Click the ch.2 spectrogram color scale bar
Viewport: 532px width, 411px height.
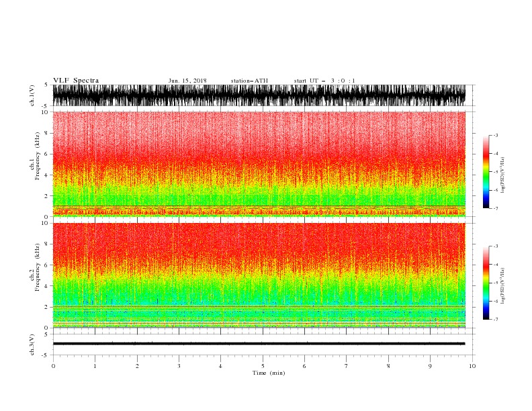486,283
